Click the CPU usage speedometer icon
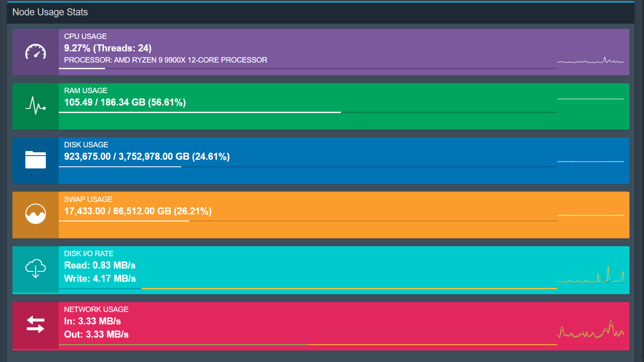This screenshot has width=644, height=362. pyautogui.click(x=36, y=52)
